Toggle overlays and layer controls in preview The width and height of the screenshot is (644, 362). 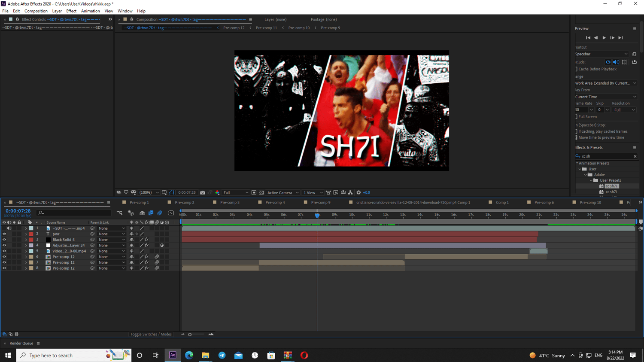pos(624,62)
